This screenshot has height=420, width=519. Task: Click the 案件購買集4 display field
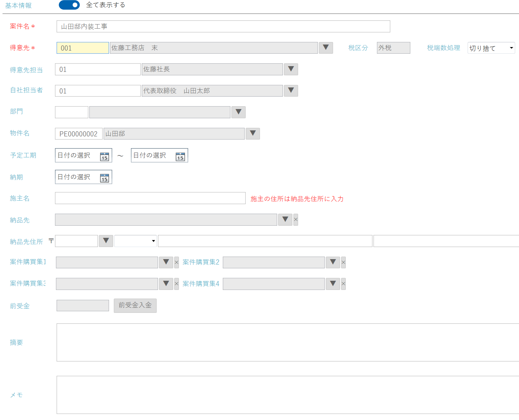pos(274,284)
